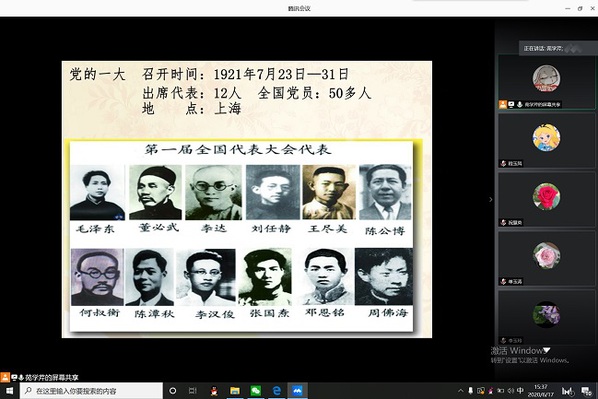
Task: Open File Explorer in the taskbar
Action: pos(235,391)
